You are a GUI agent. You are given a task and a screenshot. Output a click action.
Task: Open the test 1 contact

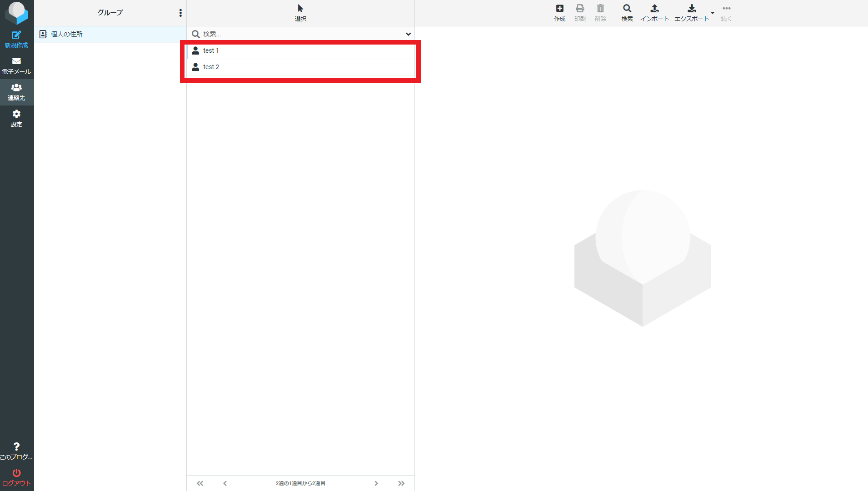pos(211,50)
